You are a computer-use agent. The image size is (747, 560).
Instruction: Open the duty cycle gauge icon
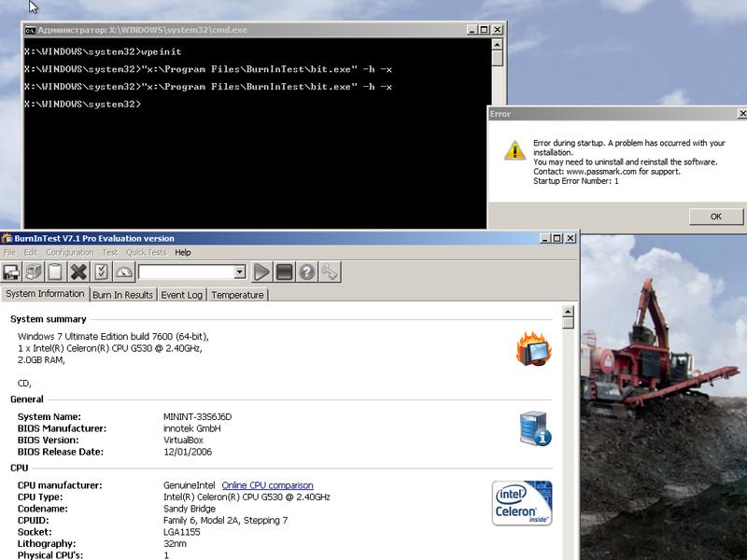point(124,273)
